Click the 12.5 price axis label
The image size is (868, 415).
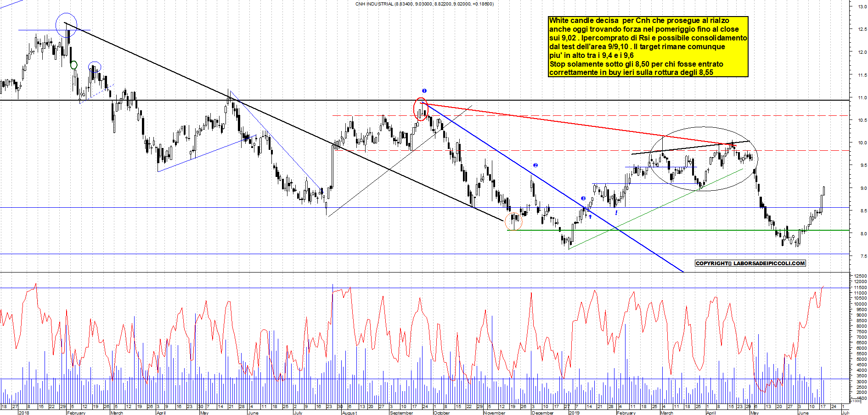point(862,29)
